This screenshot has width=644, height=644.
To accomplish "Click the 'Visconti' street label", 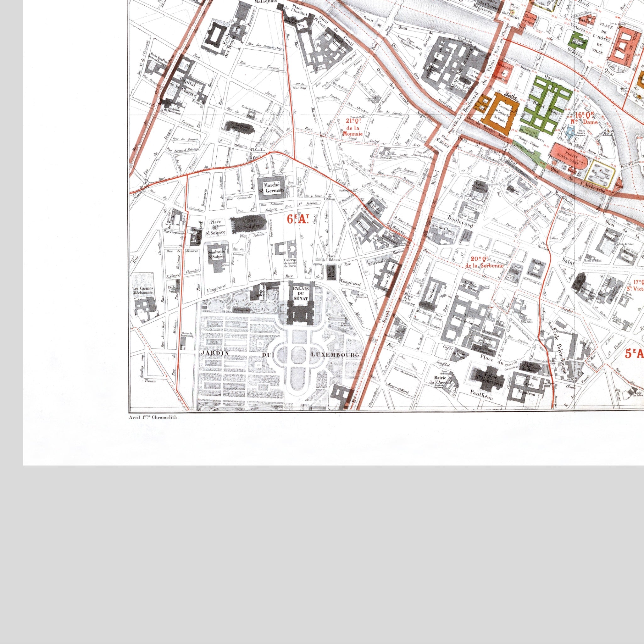I will coord(273,68).
